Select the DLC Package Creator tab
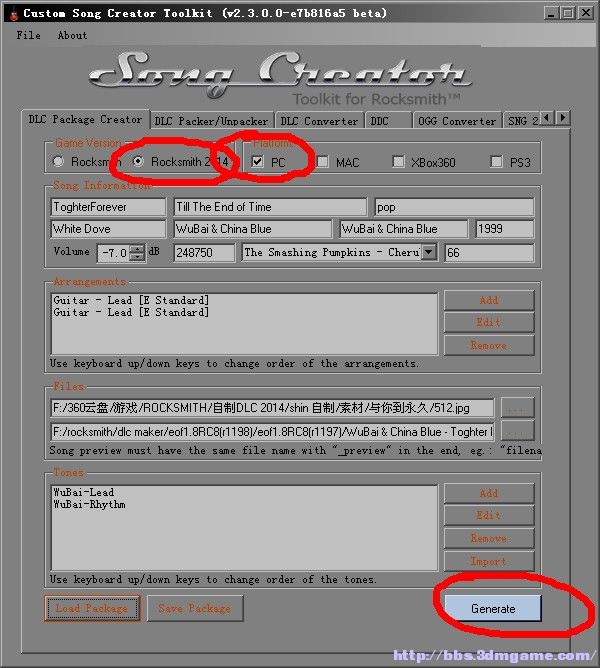 [85, 119]
